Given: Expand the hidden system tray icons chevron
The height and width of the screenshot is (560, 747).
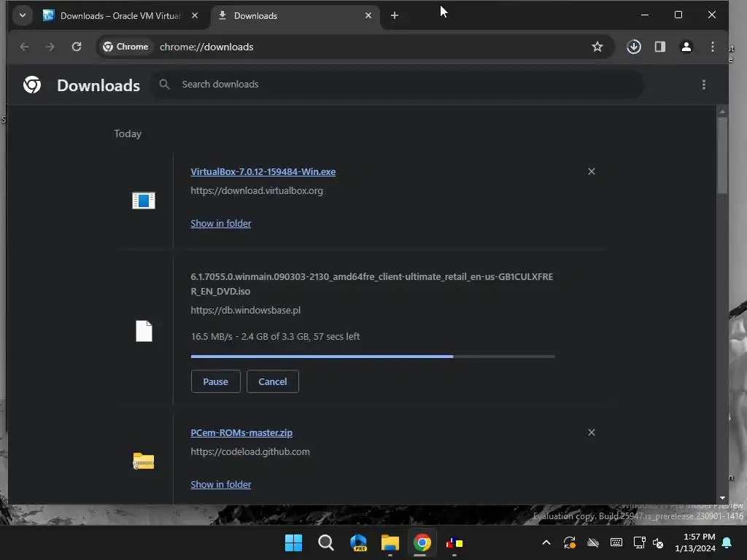Looking at the screenshot, I should 546,542.
